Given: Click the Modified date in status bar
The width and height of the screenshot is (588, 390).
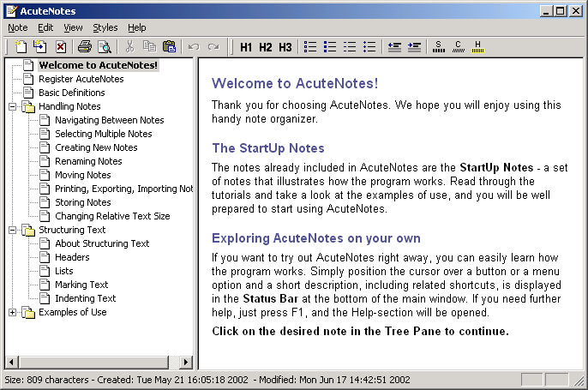Looking at the screenshot, I should [x=334, y=380].
